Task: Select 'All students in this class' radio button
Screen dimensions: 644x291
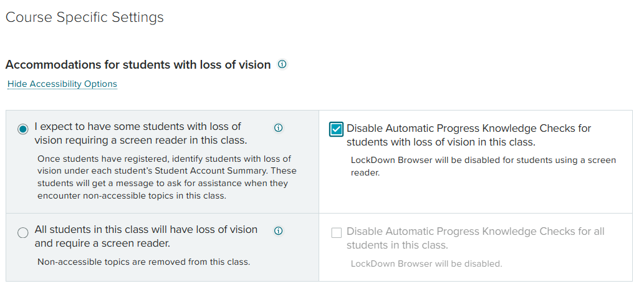Action: tap(23, 233)
